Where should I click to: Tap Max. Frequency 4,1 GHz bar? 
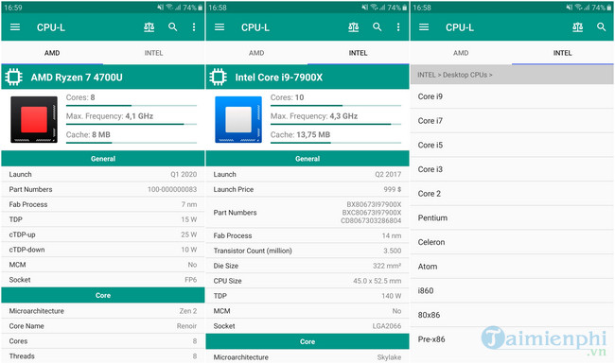coord(132,124)
